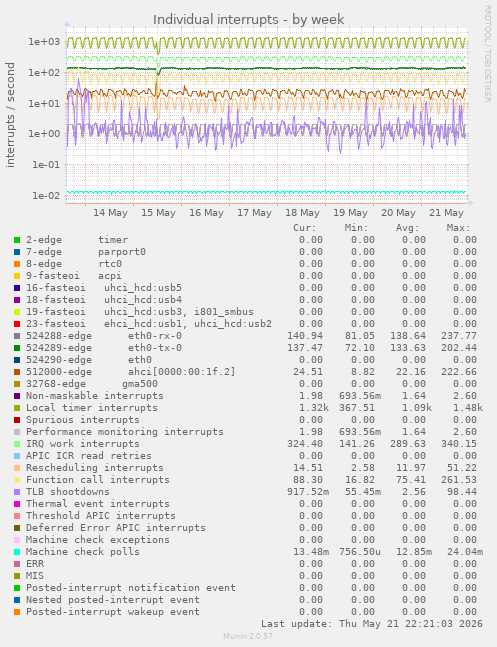The image size is (497, 647).
Task: Click the Last update timestamp text
Action: pos(372,623)
